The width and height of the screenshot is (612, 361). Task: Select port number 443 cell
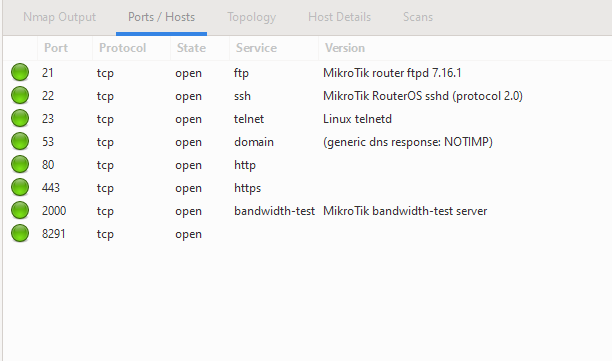click(51, 188)
